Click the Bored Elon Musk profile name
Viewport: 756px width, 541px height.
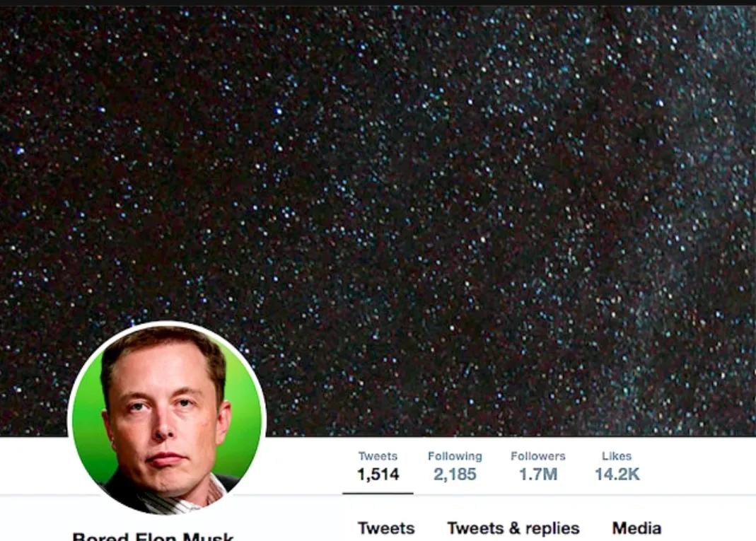(153, 536)
